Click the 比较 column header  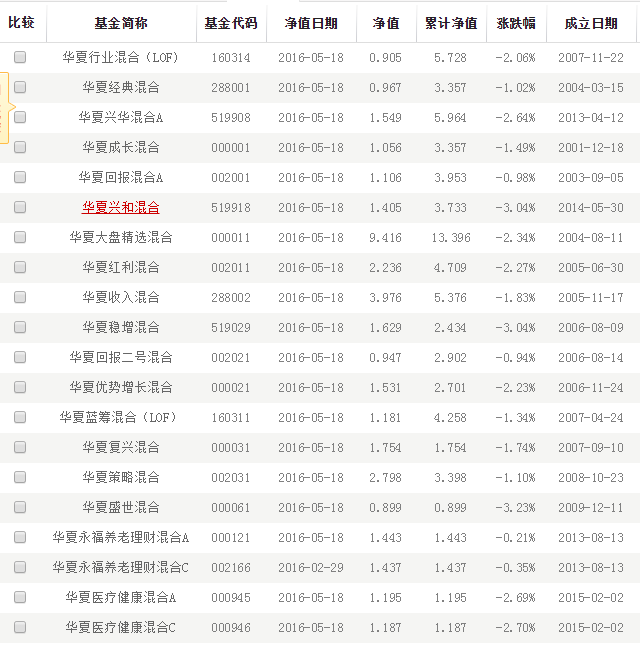(x=21, y=23)
